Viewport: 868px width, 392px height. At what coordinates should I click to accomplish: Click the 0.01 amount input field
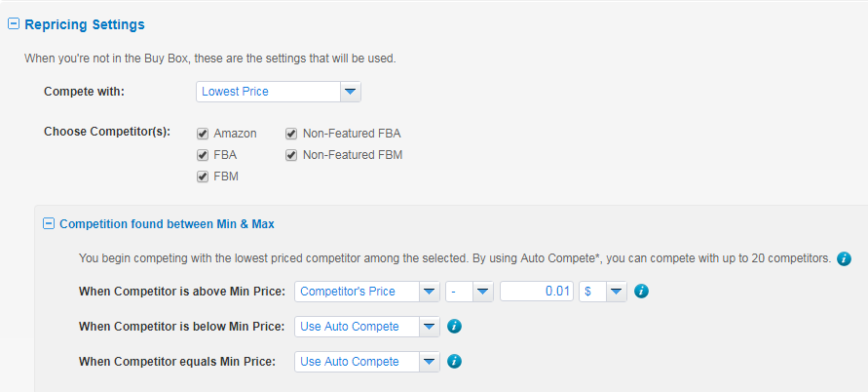click(537, 292)
